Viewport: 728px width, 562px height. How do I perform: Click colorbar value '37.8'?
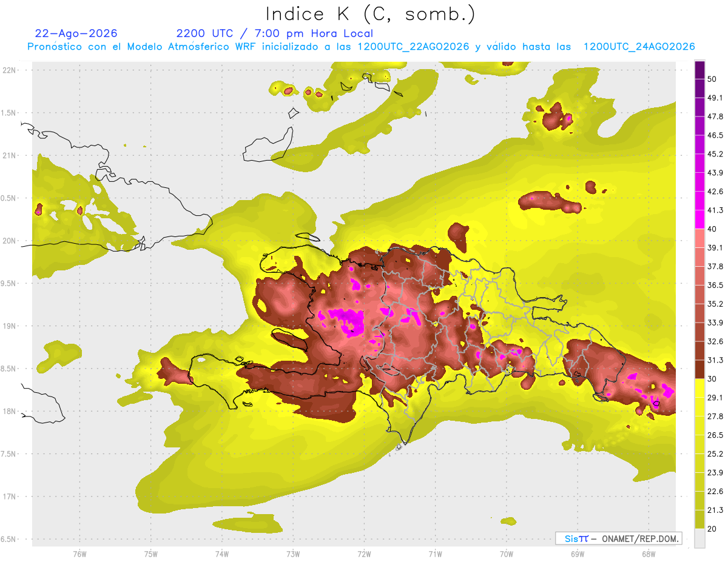[715, 266]
